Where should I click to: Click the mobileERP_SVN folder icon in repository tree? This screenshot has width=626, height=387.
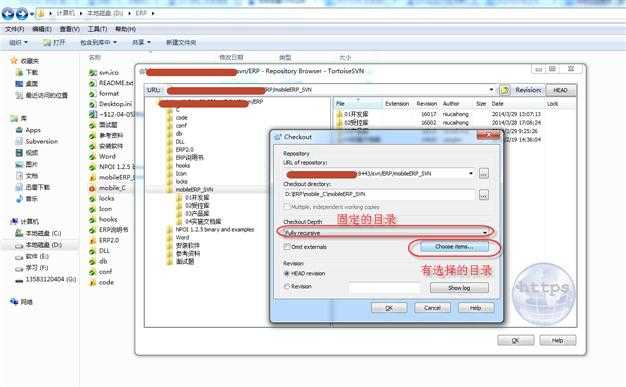170,189
